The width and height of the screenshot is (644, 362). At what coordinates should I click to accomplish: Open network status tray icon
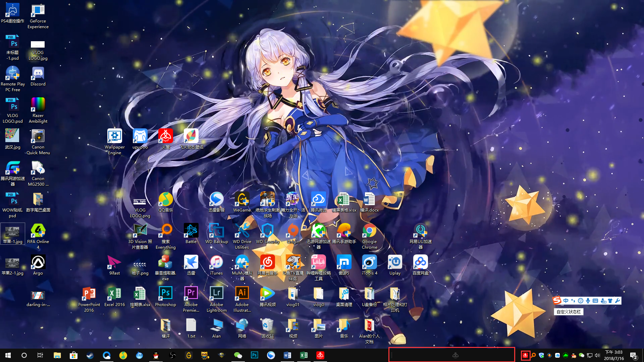click(x=590, y=355)
